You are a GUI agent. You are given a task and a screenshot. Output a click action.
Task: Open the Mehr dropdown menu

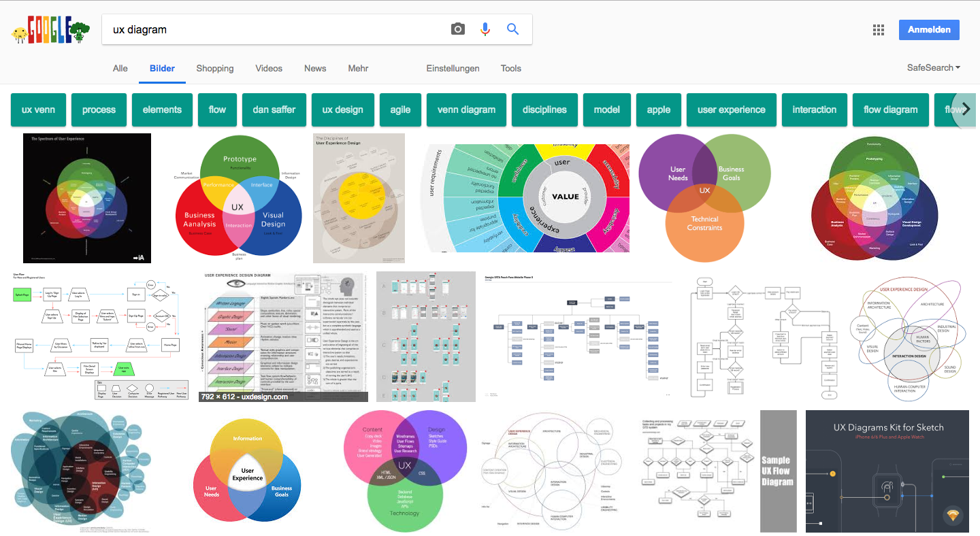coord(358,68)
